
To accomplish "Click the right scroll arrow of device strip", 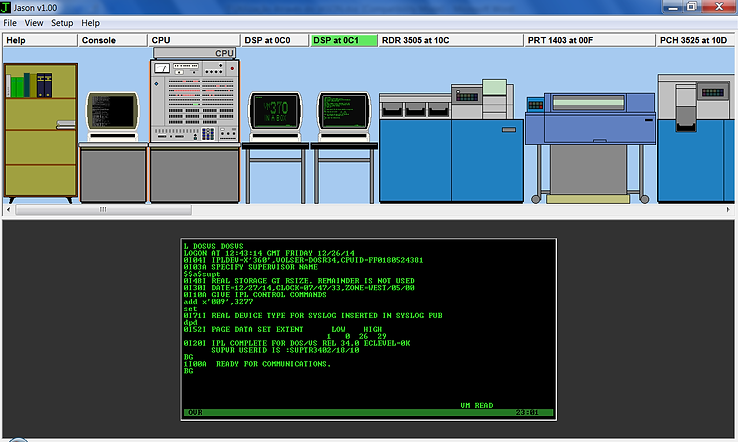I will [x=728, y=209].
